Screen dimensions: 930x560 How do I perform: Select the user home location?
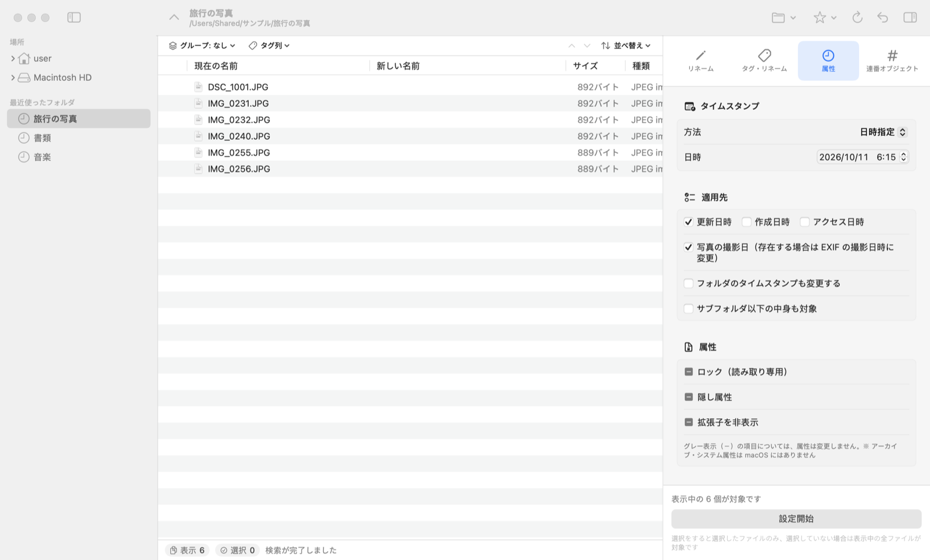pyautogui.click(x=42, y=58)
